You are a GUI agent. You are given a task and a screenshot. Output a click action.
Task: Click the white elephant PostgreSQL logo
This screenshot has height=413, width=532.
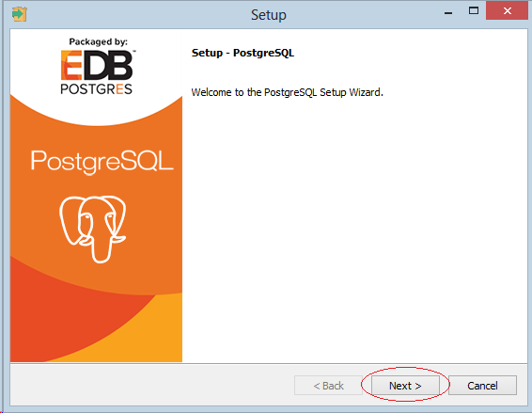click(93, 230)
